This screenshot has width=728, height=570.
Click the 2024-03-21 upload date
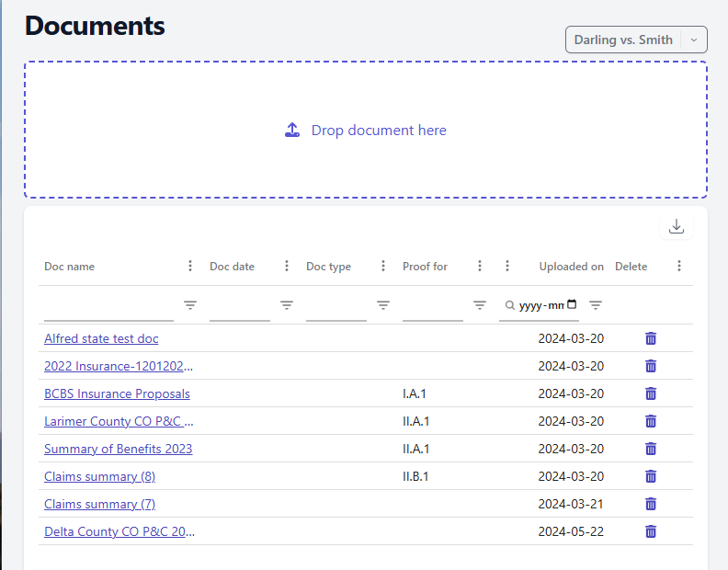(571, 504)
